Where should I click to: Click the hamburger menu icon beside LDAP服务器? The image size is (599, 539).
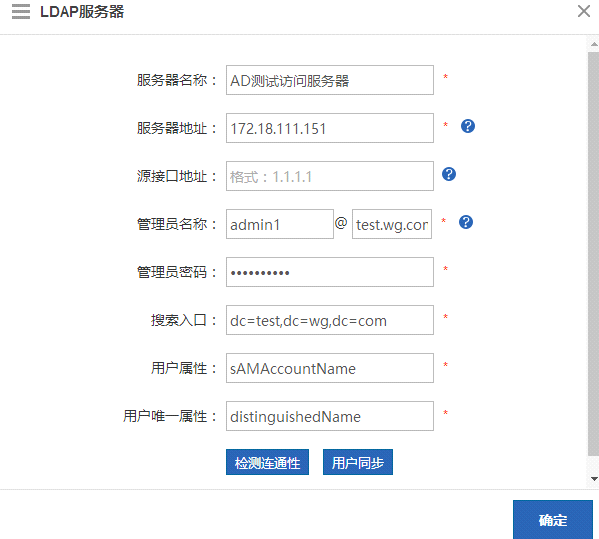coord(21,11)
